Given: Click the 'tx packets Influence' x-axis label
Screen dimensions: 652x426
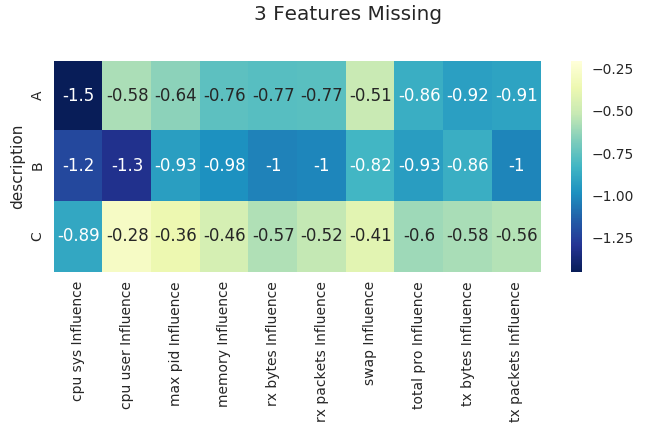Looking at the screenshot, I should (x=516, y=351).
